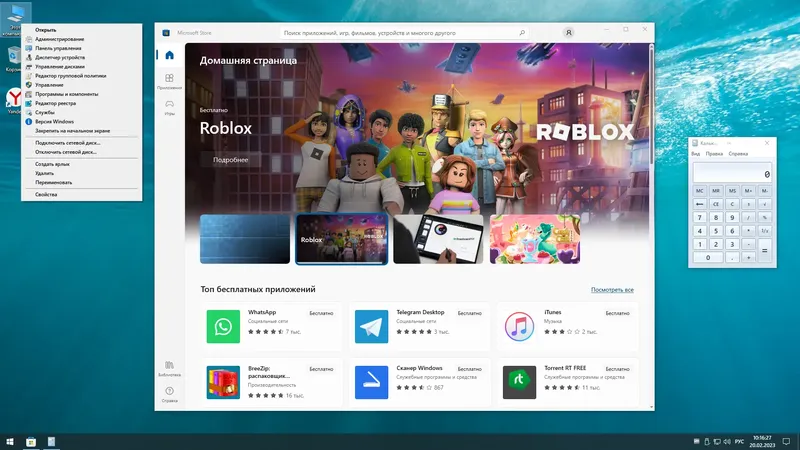
Task: Select the colorful candy game carousel thumbnail
Action: click(x=535, y=239)
